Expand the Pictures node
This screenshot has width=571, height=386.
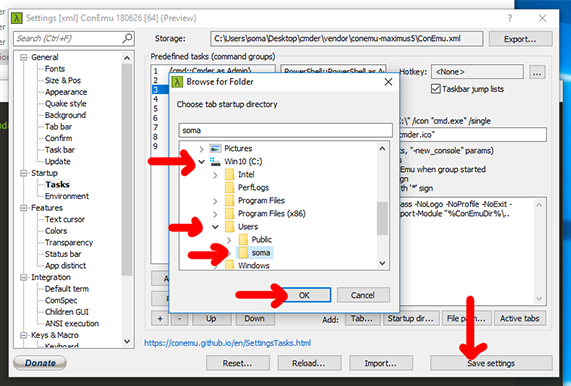point(201,149)
